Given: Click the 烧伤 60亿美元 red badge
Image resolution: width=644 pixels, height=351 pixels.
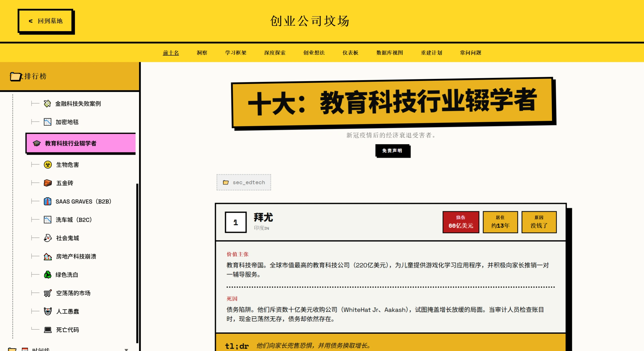Looking at the screenshot, I should 461,222.
